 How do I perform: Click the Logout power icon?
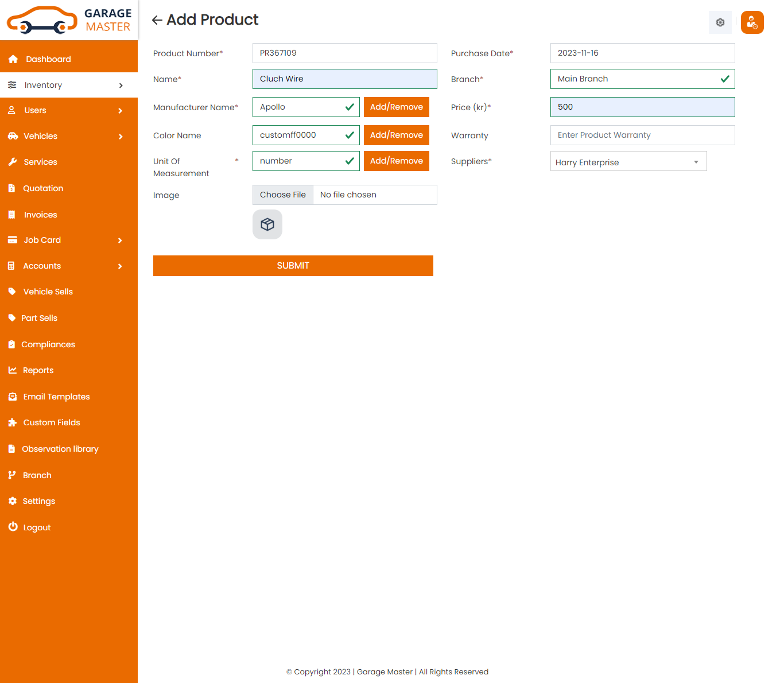click(x=13, y=527)
